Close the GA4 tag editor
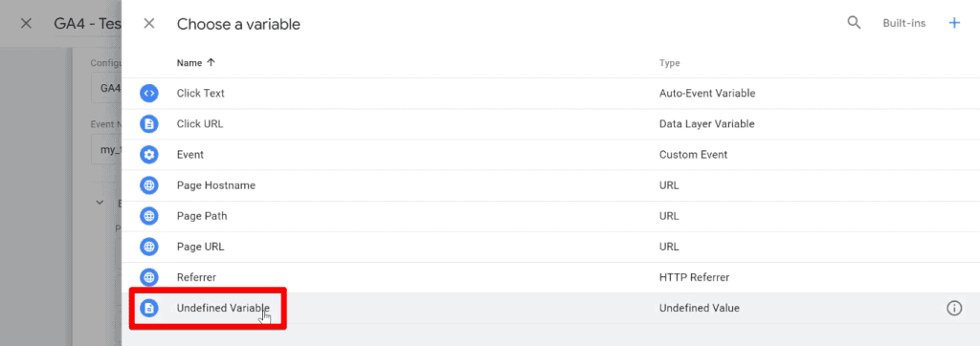 (26, 24)
